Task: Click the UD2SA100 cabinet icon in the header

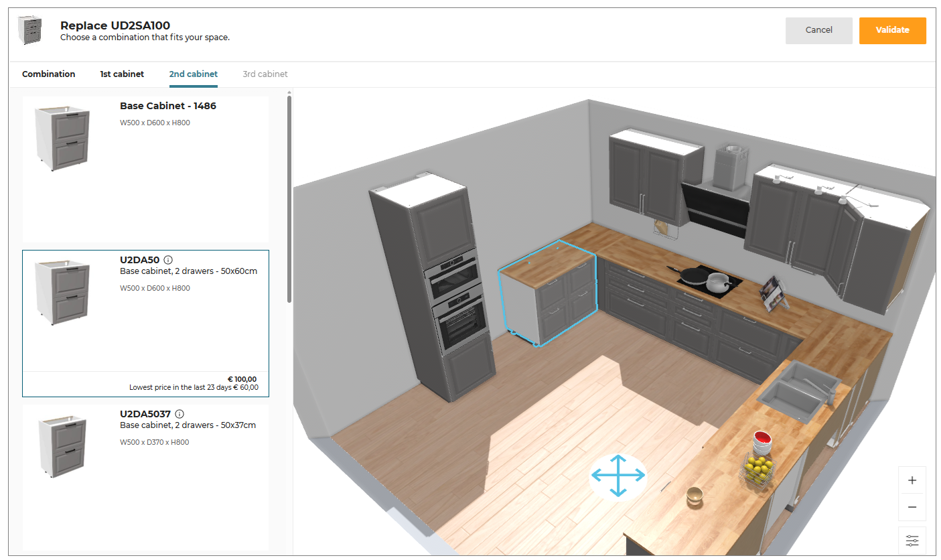Action: pyautogui.click(x=31, y=31)
